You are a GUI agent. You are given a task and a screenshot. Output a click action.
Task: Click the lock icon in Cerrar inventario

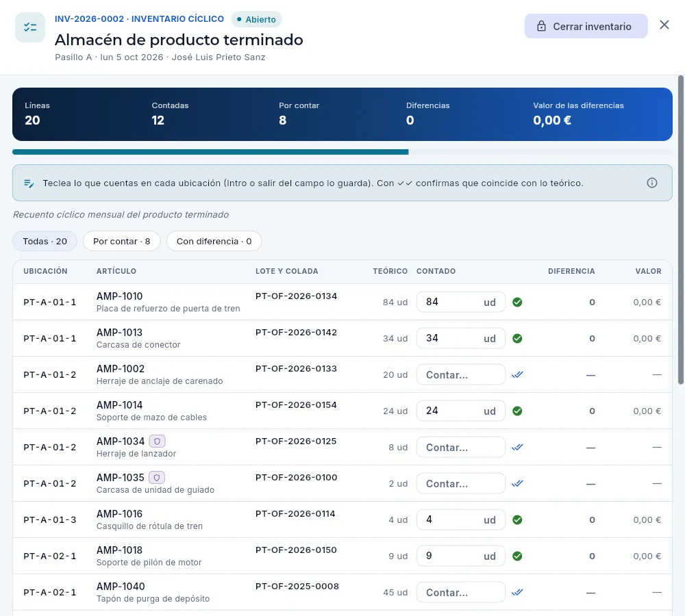(541, 26)
